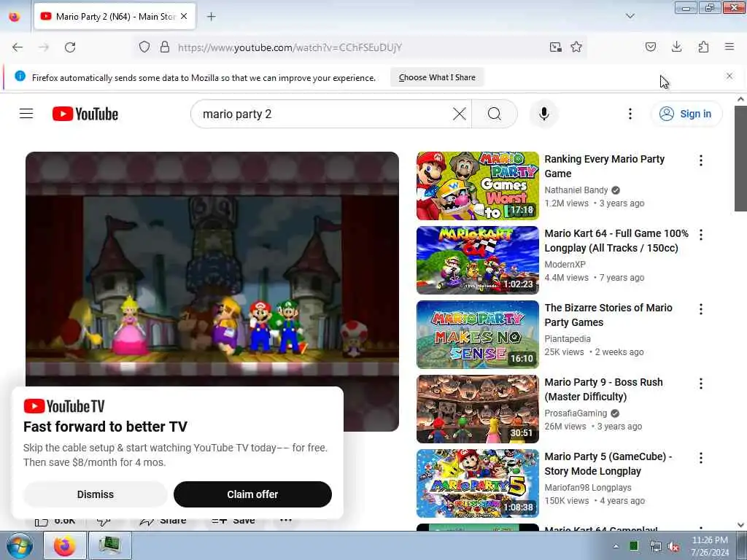Open options for Ranking Every Mario Party
This screenshot has height=560, width=747.
click(701, 160)
